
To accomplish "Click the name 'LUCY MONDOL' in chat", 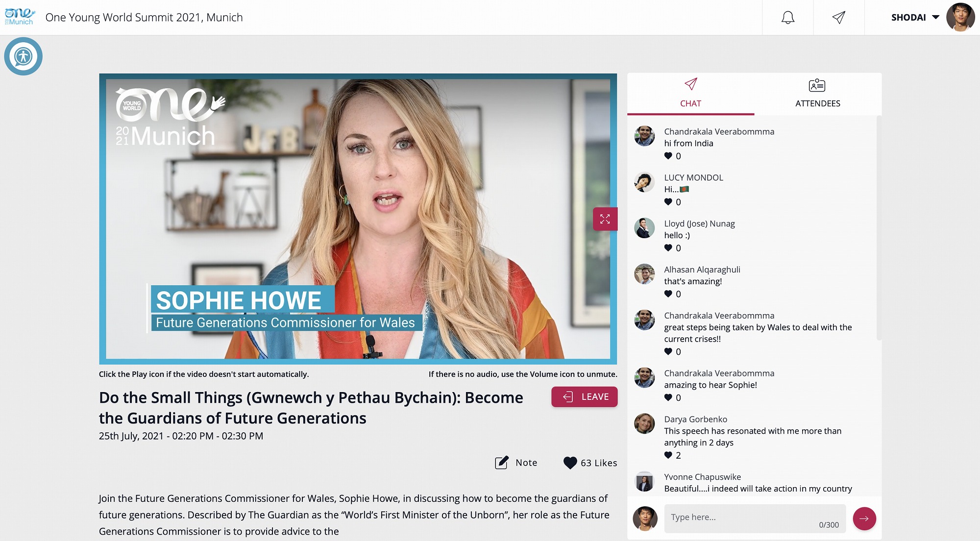I will pos(693,177).
